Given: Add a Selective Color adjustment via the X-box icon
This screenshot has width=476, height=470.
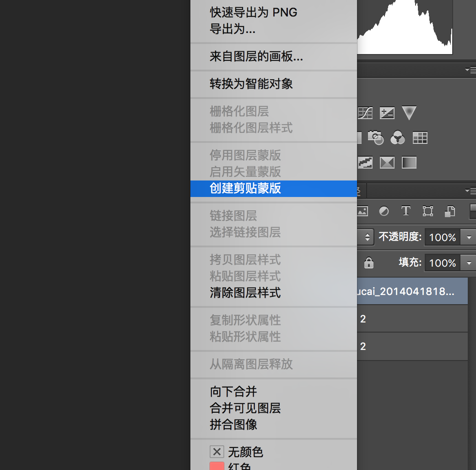Looking at the screenshot, I should coord(387,163).
